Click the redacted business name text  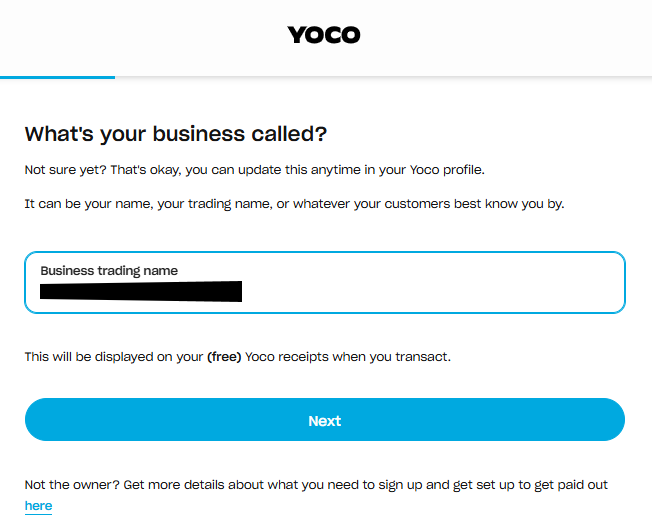pos(141,292)
